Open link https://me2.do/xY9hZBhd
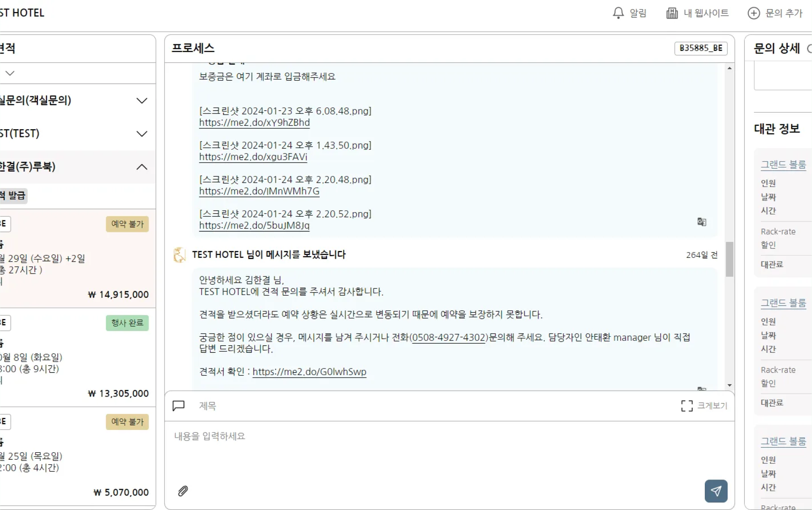This screenshot has height=510, width=812. (x=254, y=123)
